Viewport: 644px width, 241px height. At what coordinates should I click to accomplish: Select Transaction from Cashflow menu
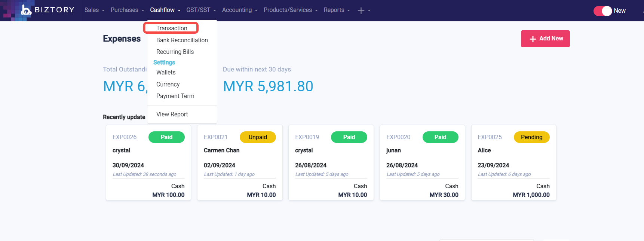(172, 28)
